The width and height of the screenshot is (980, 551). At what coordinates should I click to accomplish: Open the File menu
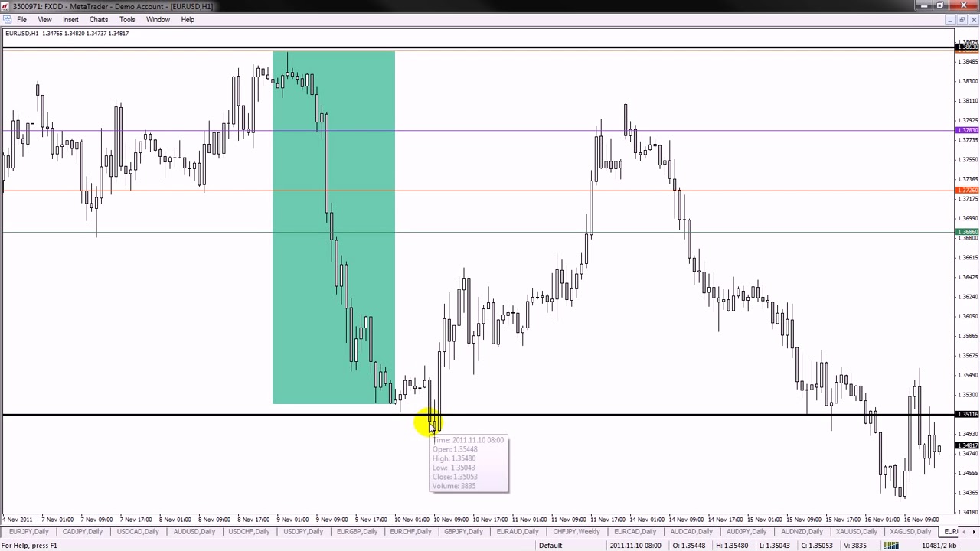[x=21, y=20]
